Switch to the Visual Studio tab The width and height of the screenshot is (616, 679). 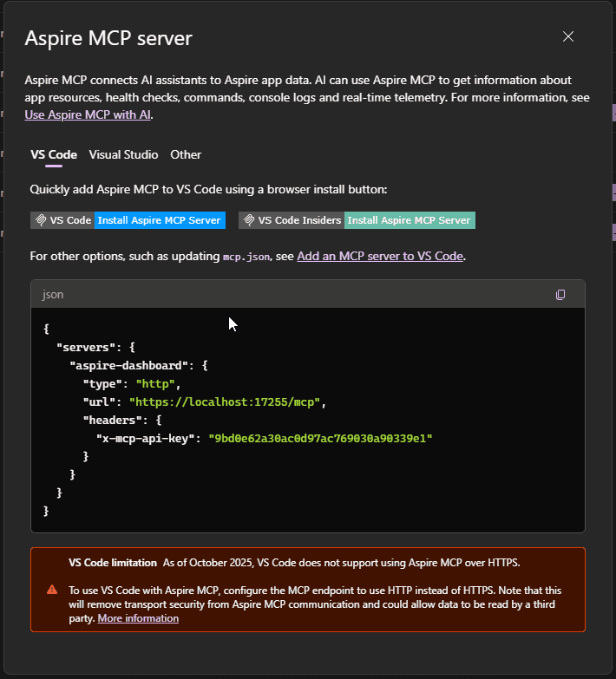(x=123, y=154)
